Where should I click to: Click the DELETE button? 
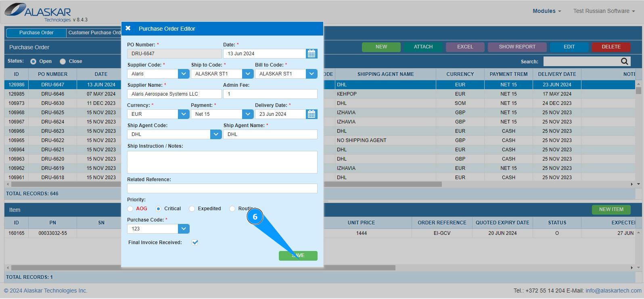pyautogui.click(x=611, y=47)
